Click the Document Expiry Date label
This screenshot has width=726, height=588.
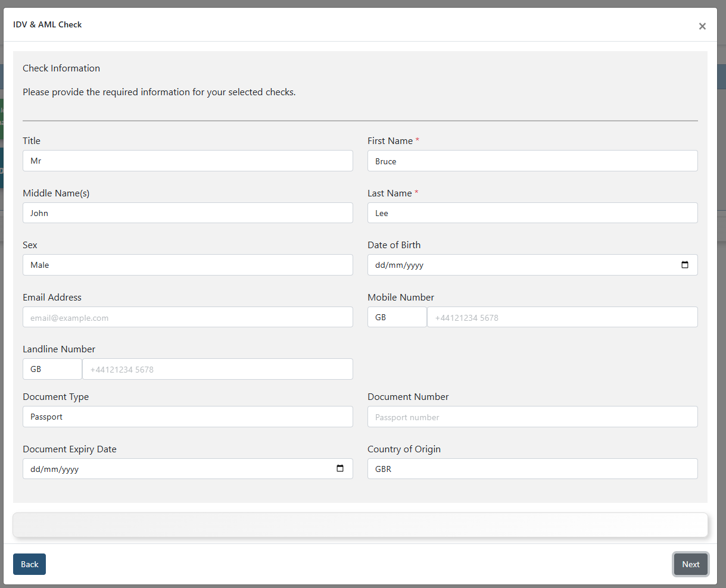click(70, 449)
